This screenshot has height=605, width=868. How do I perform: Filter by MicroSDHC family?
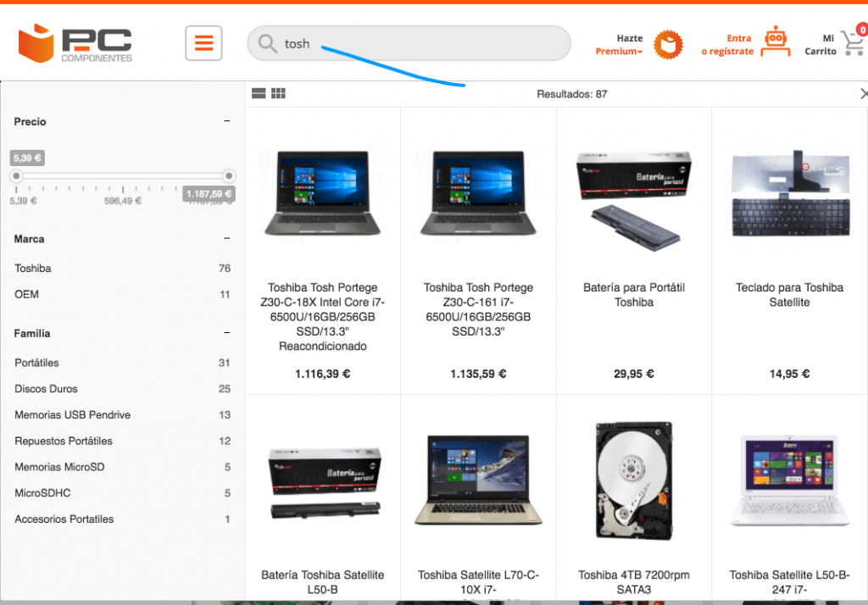tap(122, 493)
